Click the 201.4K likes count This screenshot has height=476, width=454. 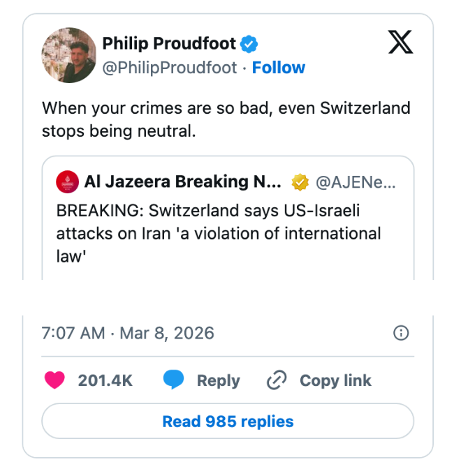105,380
